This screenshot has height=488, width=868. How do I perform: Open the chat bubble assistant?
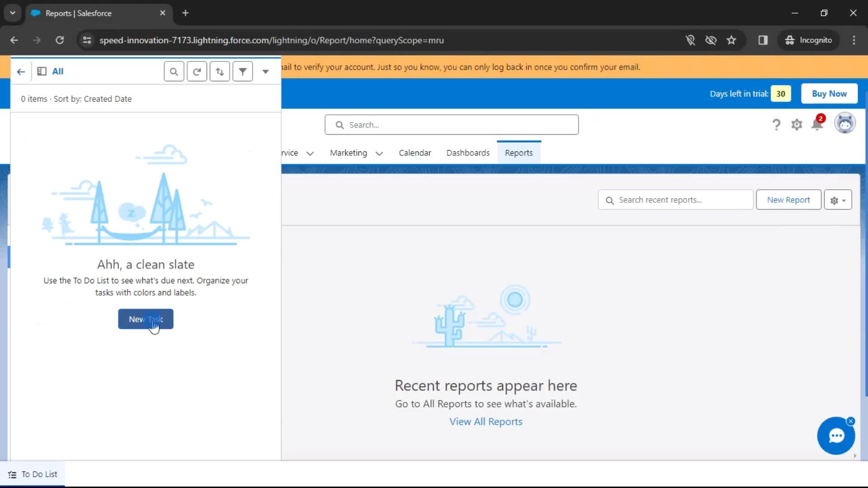point(836,436)
